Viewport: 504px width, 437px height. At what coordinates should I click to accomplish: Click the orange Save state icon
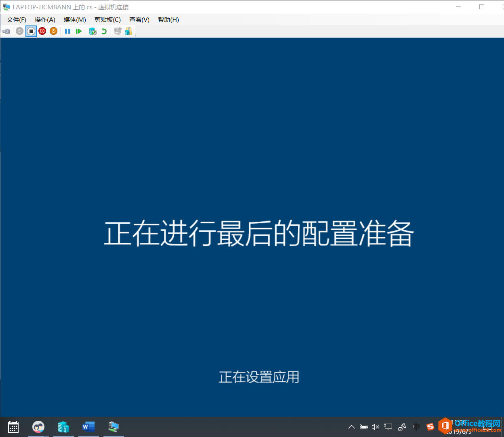pos(53,31)
